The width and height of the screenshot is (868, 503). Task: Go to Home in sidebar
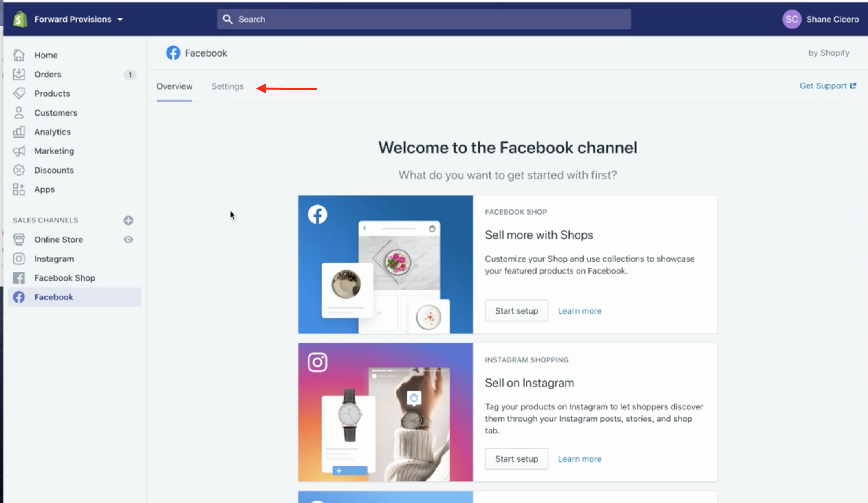46,55
